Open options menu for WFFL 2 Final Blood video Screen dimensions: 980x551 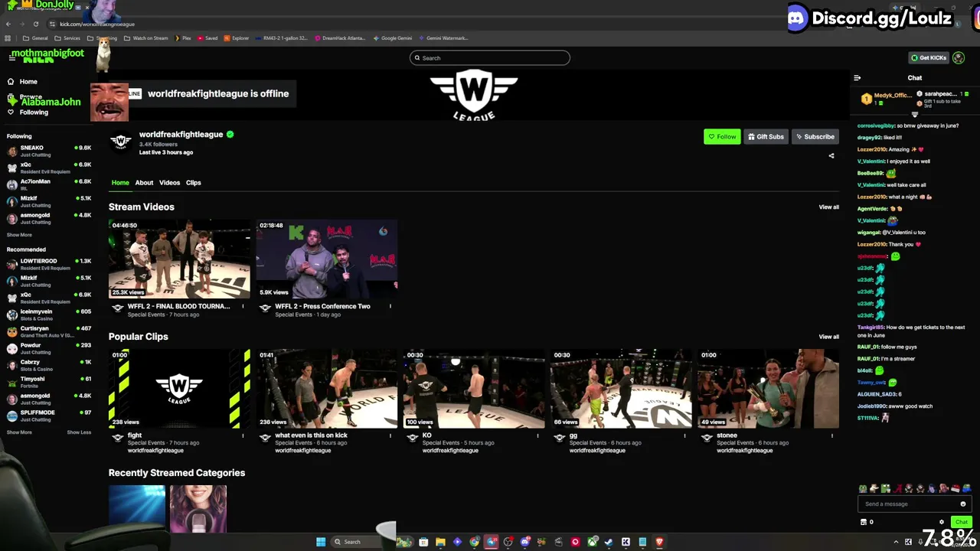[243, 306]
